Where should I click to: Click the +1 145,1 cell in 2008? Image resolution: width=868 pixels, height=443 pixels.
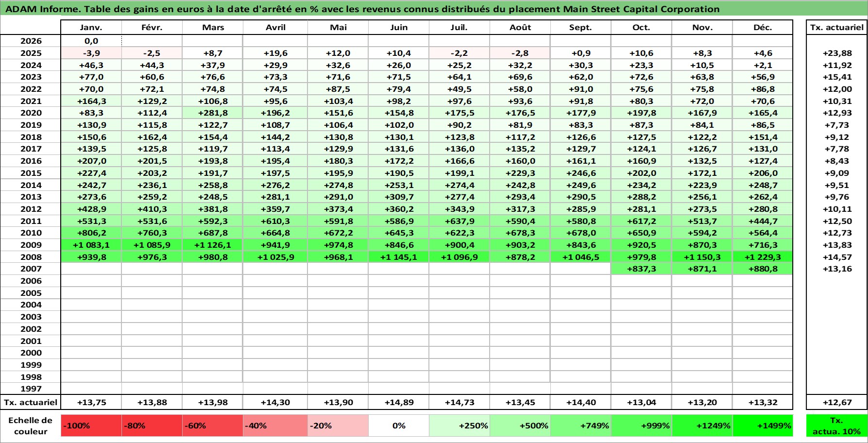pos(399,257)
